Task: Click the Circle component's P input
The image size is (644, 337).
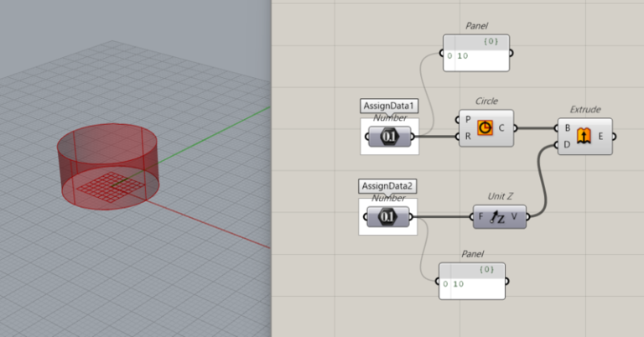Action: click(468, 120)
